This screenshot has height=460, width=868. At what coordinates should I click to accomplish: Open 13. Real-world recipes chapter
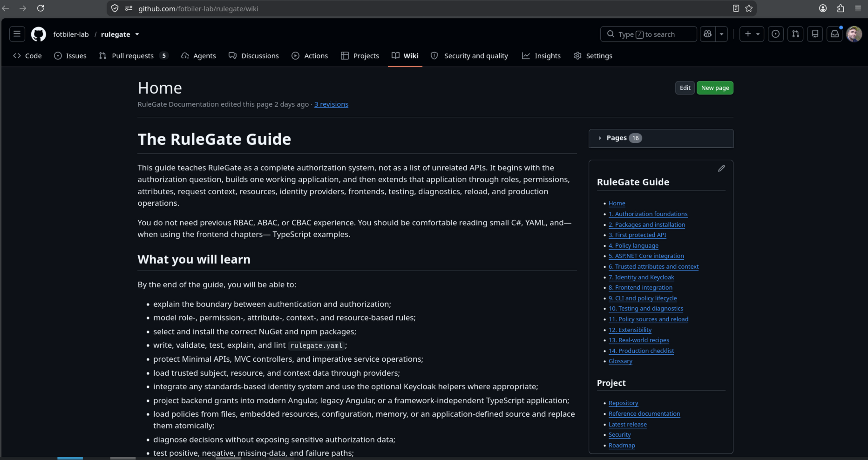coord(639,340)
